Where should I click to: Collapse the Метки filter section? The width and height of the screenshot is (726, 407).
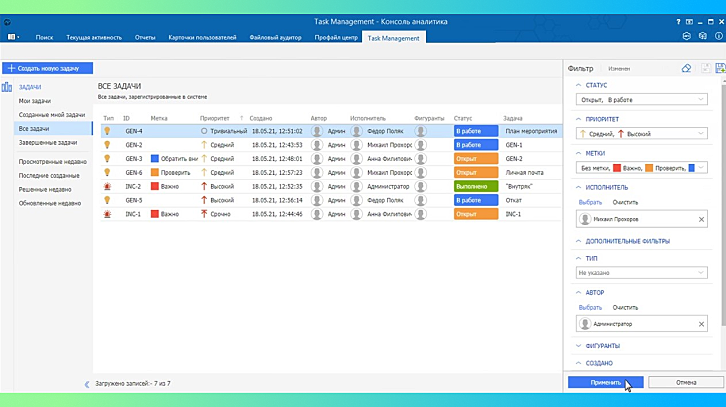coord(578,152)
